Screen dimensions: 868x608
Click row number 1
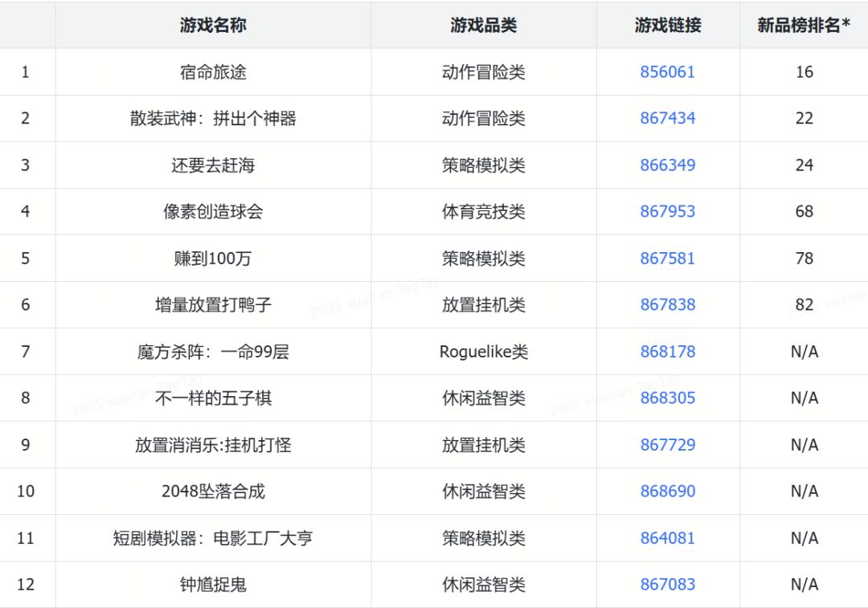(26, 72)
